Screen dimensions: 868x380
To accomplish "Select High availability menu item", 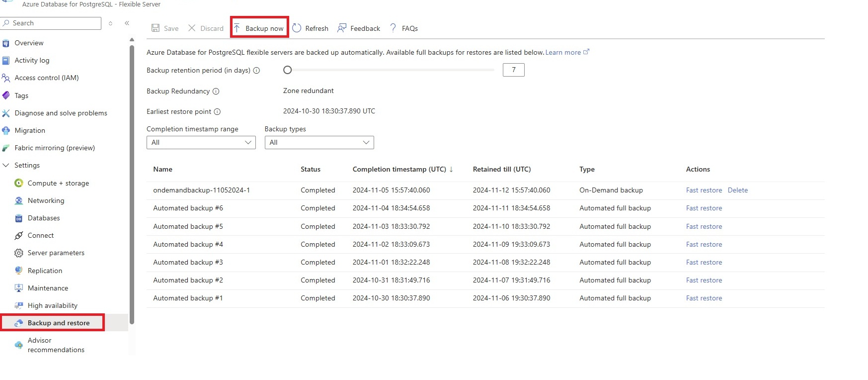I will click(53, 306).
